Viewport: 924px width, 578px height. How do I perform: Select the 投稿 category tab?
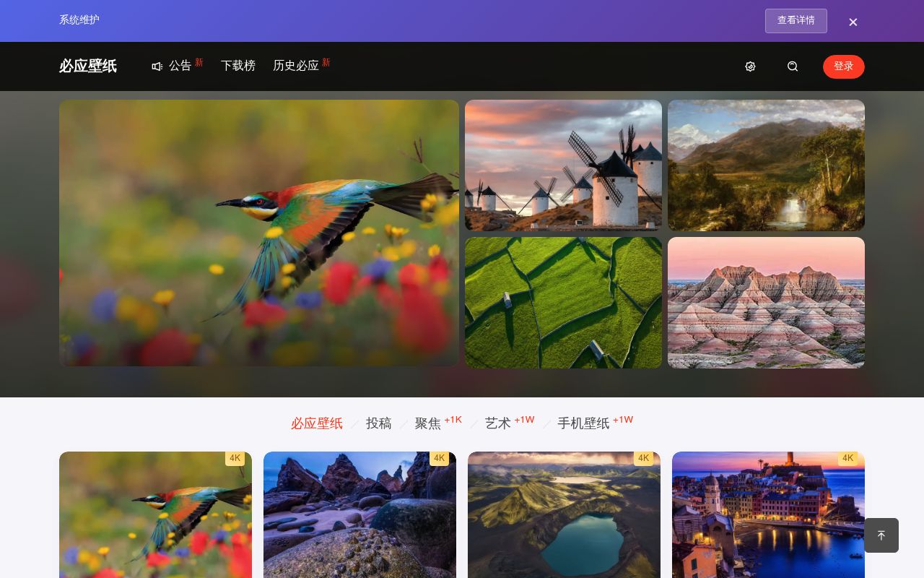[379, 423]
